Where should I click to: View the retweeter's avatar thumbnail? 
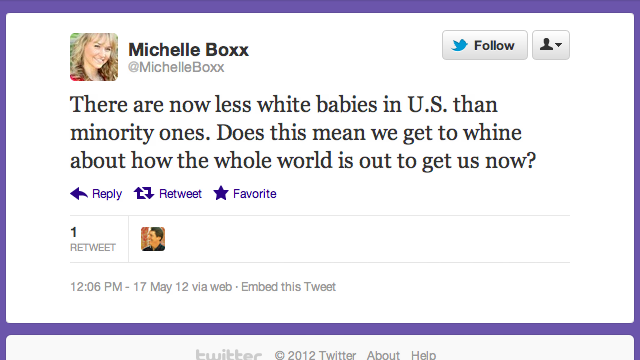click(153, 239)
